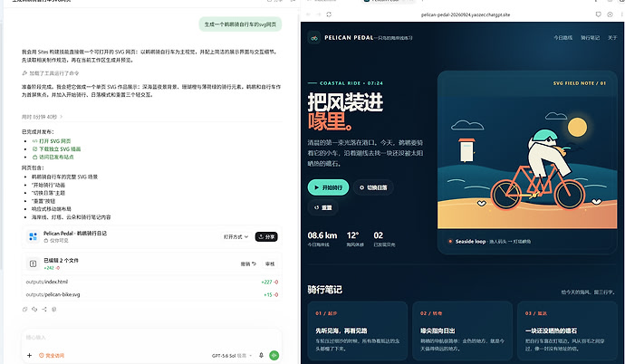Viewport: 625px width, 364px height.
Task: Click the outputs/index.html file row
Action: [152, 282]
